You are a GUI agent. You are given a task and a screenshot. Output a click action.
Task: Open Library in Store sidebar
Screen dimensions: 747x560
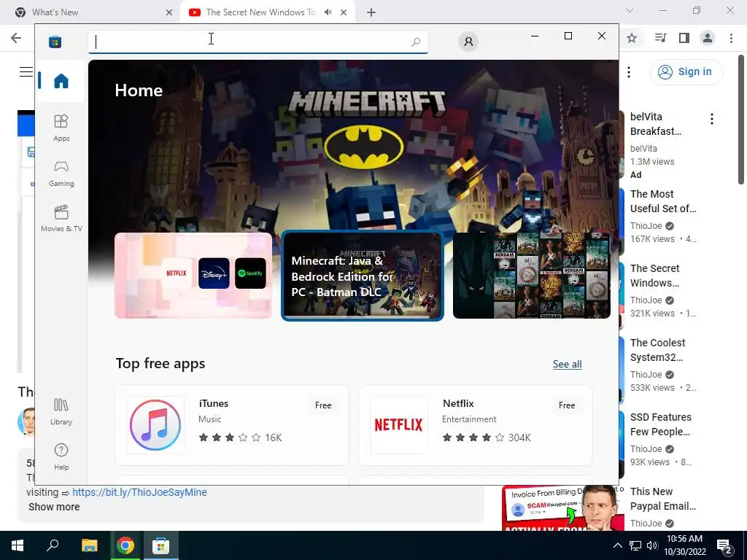pos(61,411)
